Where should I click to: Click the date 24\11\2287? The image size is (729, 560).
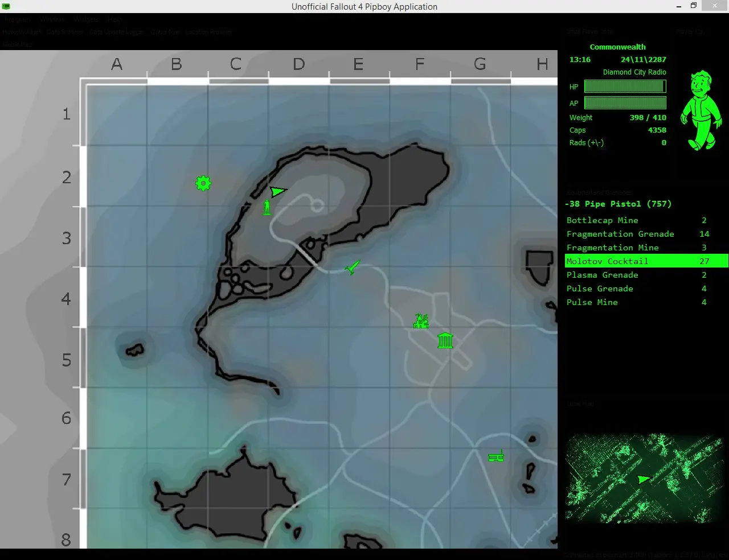pos(643,60)
